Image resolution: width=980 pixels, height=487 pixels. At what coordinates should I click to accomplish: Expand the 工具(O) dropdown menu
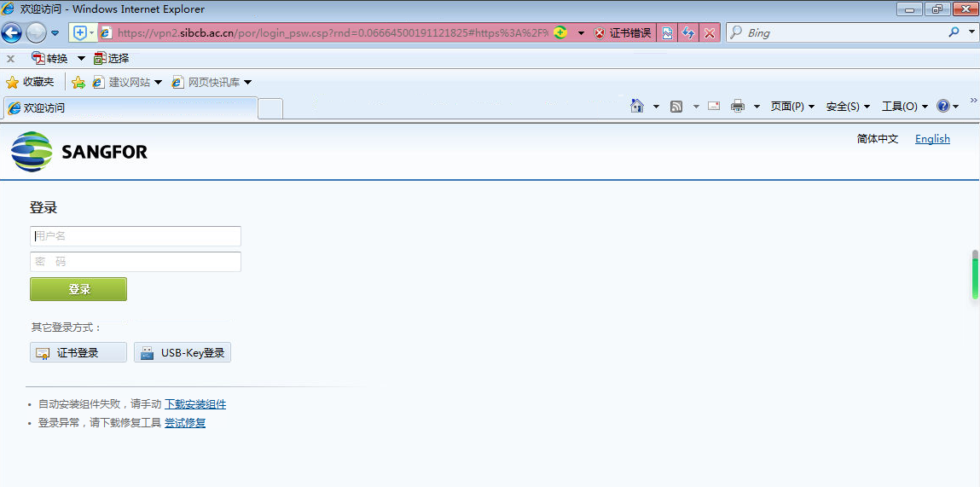click(x=904, y=107)
